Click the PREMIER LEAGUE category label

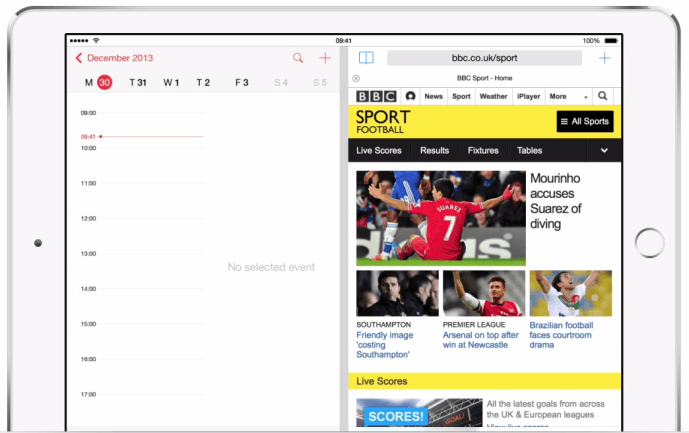(x=474, y=324)
